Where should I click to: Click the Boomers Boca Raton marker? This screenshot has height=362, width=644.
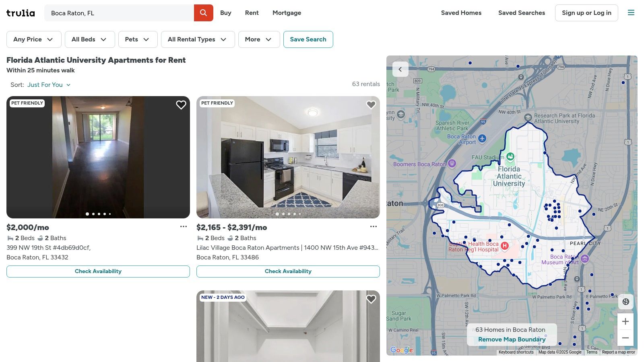pos(452,163)
